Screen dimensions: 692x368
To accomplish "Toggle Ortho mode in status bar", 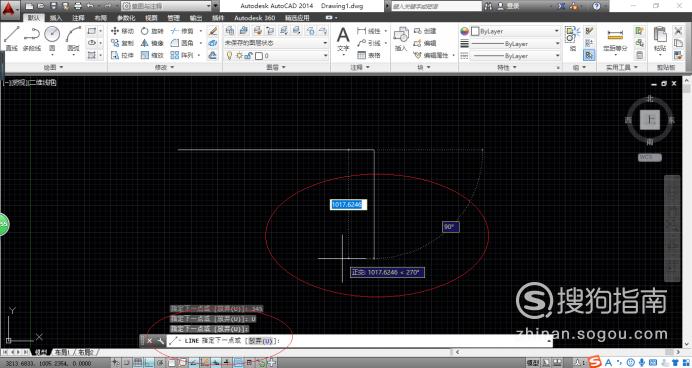I will coord(149,363).
